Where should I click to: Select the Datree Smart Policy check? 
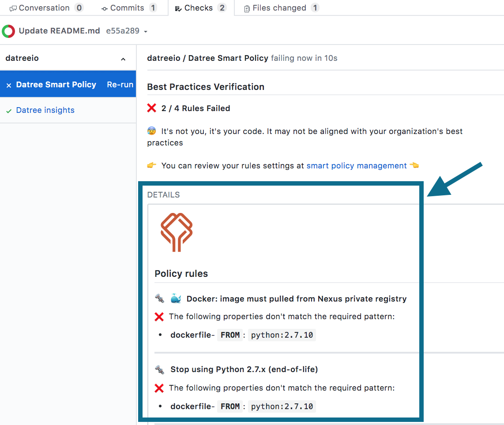click(x=56, y=85)
